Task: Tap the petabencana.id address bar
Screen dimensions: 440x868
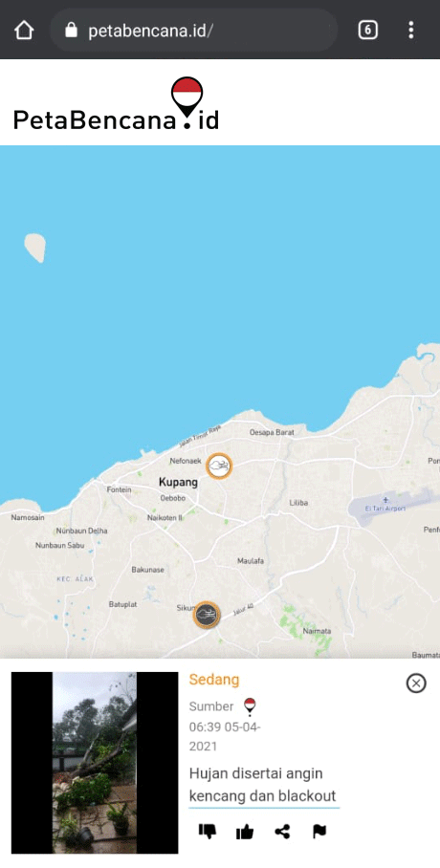Action: pos(193,30)
